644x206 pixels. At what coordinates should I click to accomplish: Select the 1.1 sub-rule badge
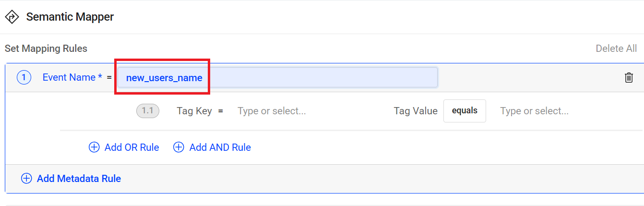click(x=147, y=111)
